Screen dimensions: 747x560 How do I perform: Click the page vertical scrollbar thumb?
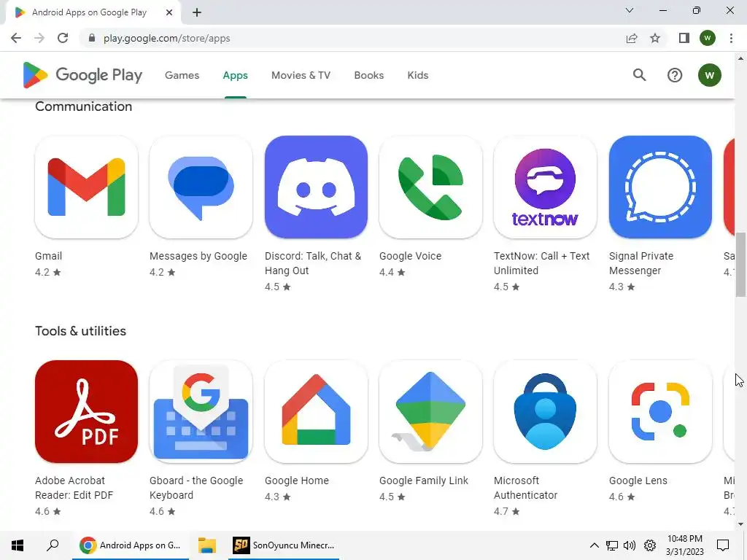pos(740,264)
